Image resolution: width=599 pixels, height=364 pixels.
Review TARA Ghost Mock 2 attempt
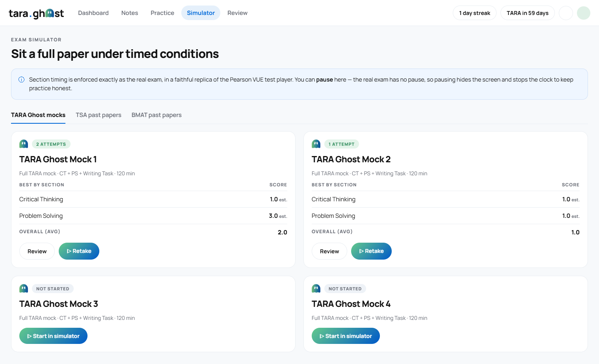tap(329, 251)
